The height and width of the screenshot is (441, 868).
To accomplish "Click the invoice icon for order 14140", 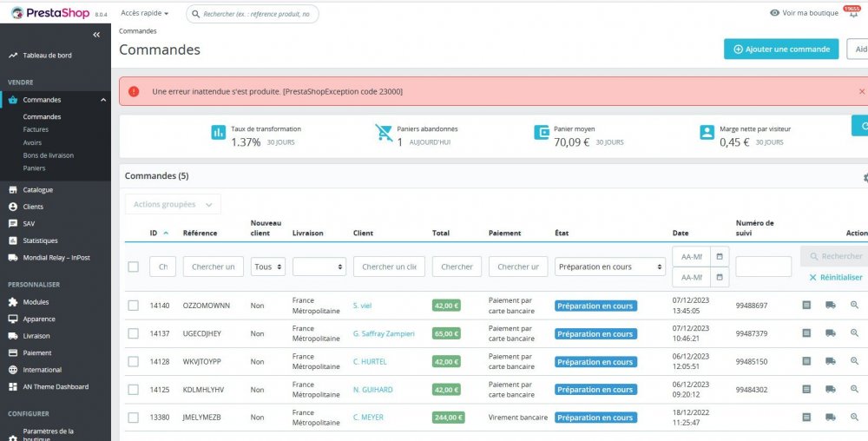I will pyautogui.click(x=806, y=306).
